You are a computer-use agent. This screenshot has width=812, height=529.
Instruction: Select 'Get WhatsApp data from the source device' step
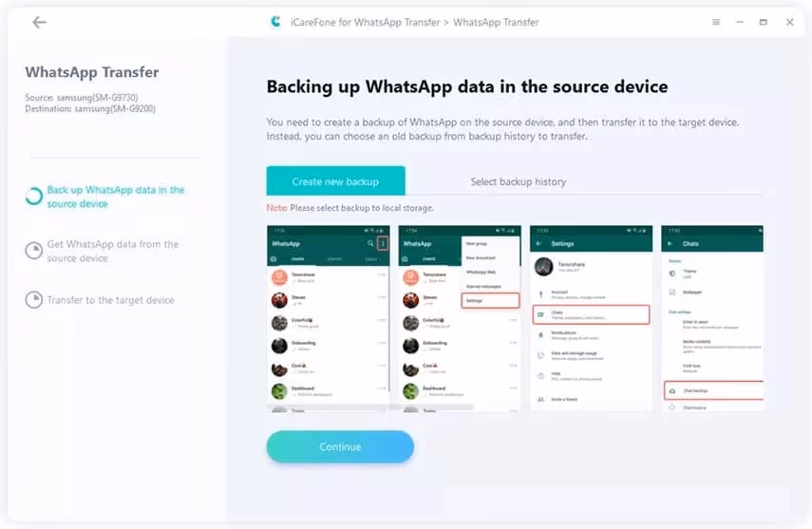tap(113, 251)
